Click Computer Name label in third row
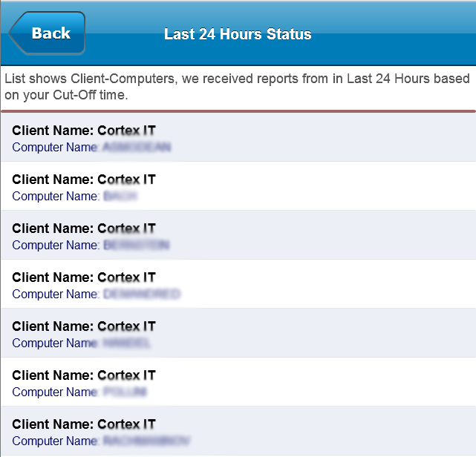 coord(56,246)
